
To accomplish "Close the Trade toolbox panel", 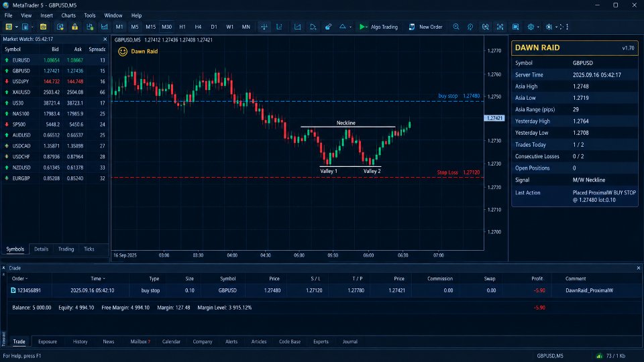I will coord(638,268).
